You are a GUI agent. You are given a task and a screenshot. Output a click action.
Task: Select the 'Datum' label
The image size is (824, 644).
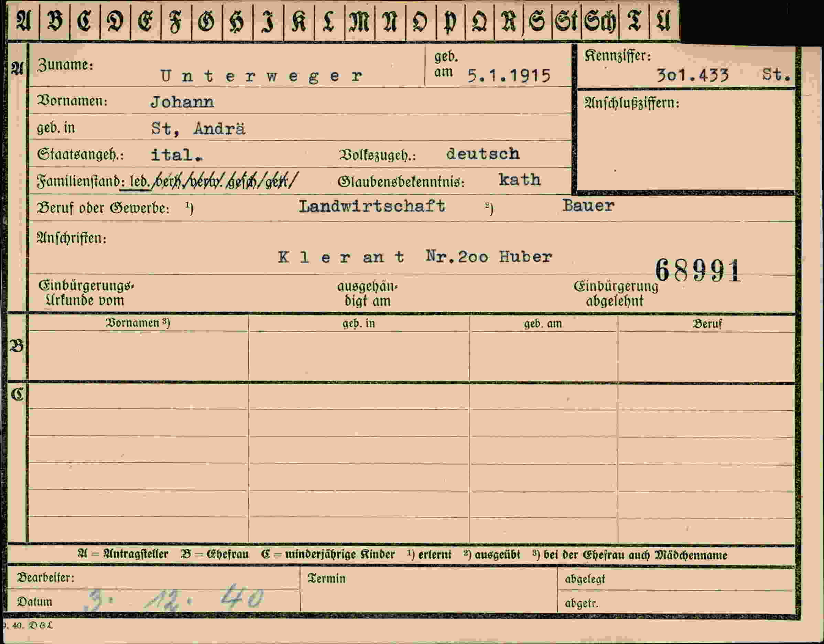click(x=34, y=602)
